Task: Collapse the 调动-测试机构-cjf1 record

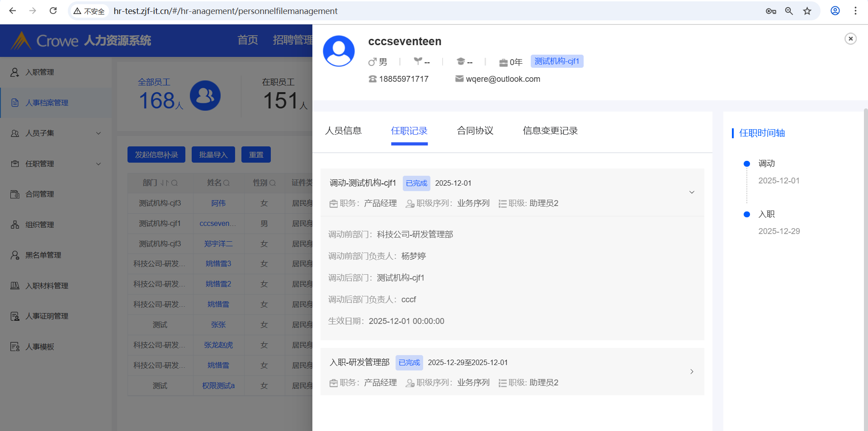Action: [691, 192]
